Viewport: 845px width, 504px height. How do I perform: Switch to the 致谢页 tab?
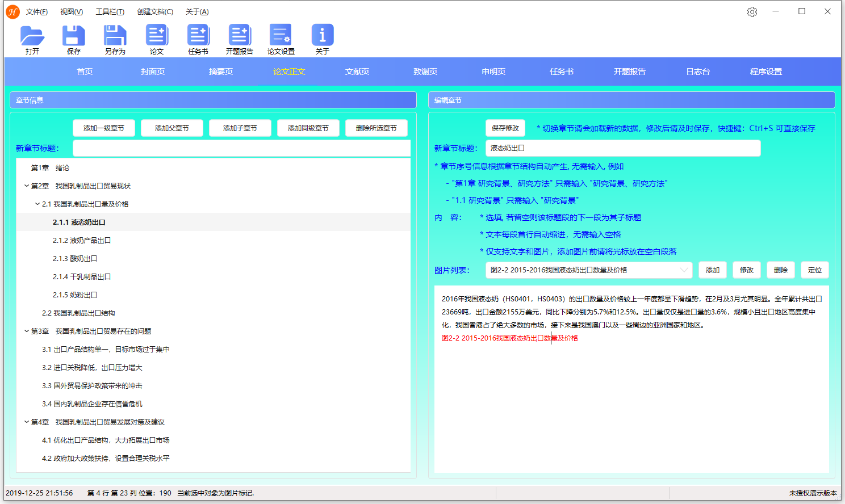click(x=425, y=72)
